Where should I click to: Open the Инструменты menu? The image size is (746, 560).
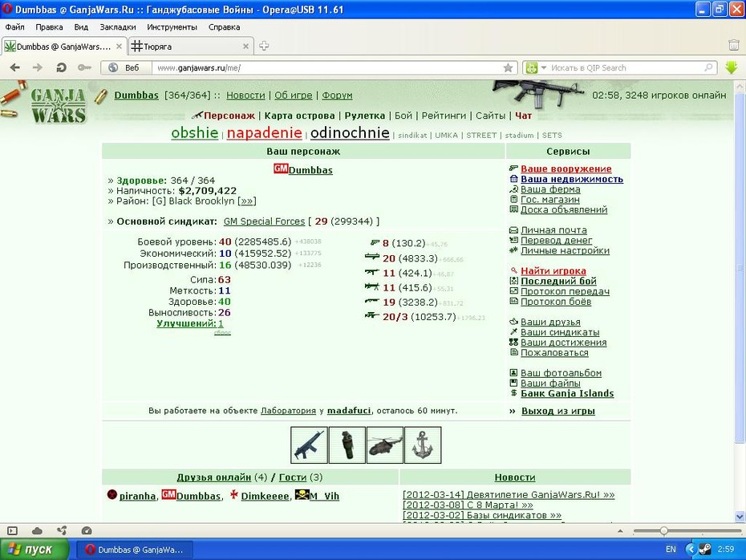172,27
